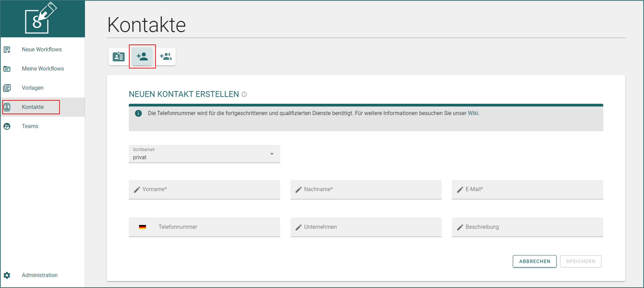Click the Speichern button
Screen dimensions: 644x288
point(581,261)
